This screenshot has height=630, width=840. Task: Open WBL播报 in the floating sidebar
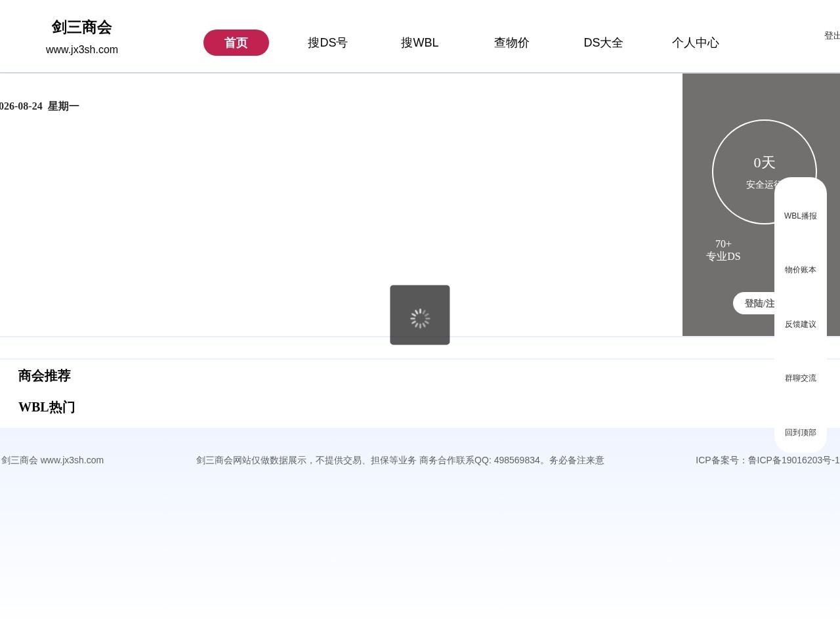pyautogui.click(x=801, y=216)
